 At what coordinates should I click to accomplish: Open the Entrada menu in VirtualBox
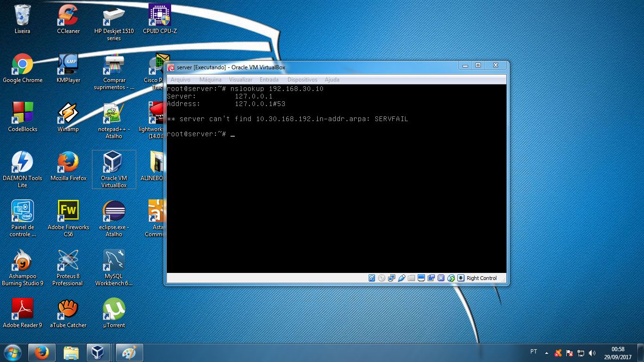269,80
